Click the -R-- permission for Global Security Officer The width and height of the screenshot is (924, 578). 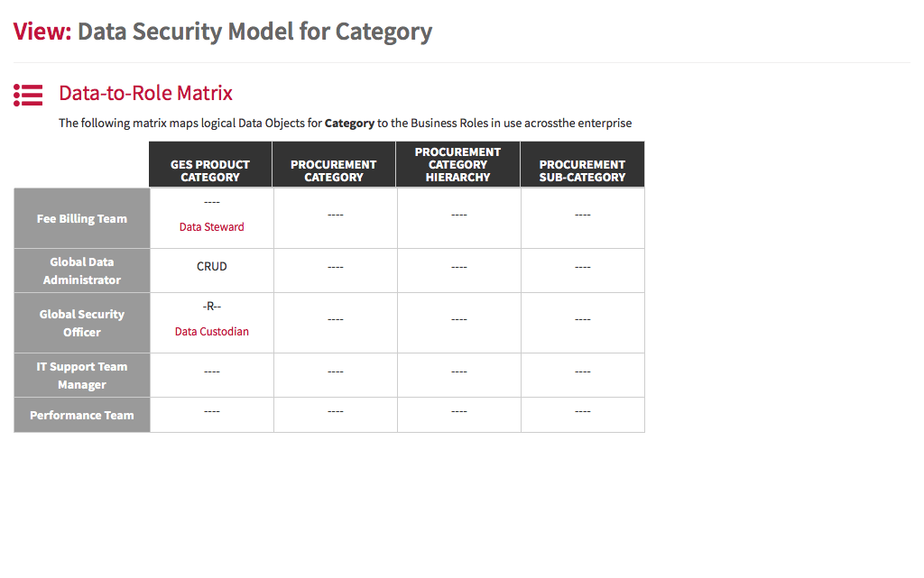coord(211,306)
